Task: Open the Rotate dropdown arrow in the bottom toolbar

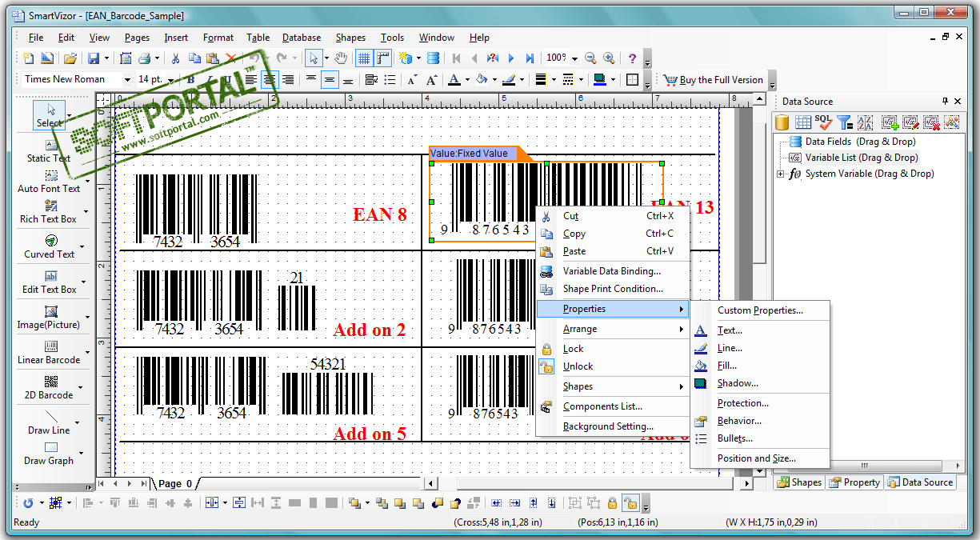Action: click(42, 503)
